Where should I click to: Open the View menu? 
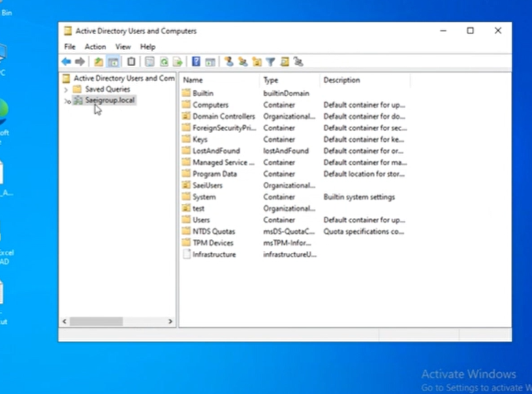pyautogui.click(x=123, y=47)
